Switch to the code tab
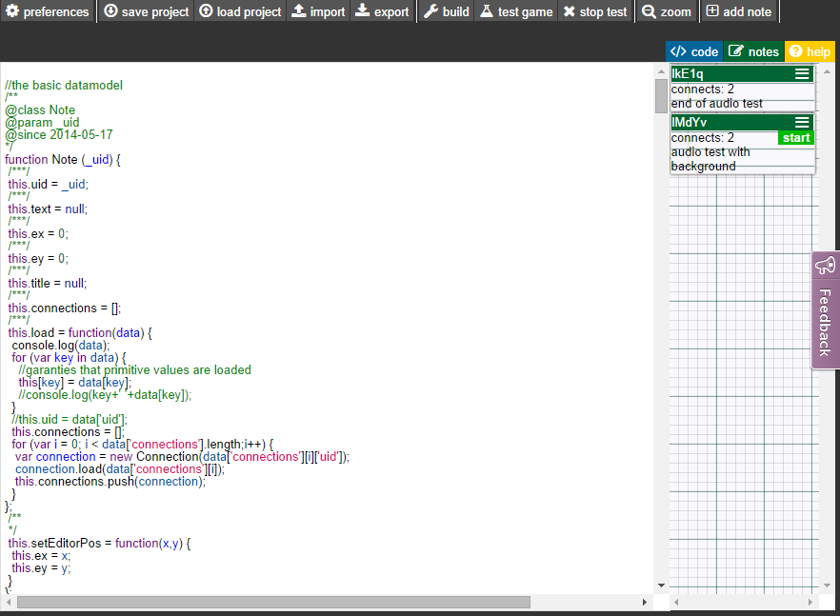 click(x=694, y=51)
